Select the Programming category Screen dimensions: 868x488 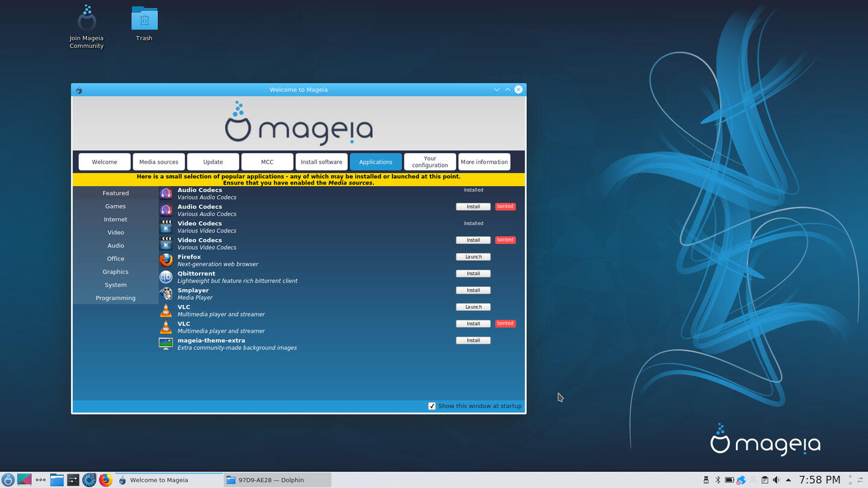[x=116, y=298]
